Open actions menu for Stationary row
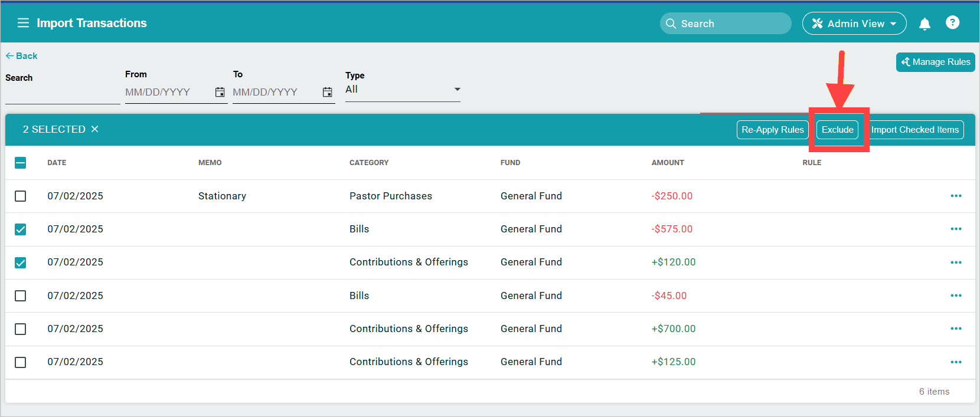 coord(956,196)
